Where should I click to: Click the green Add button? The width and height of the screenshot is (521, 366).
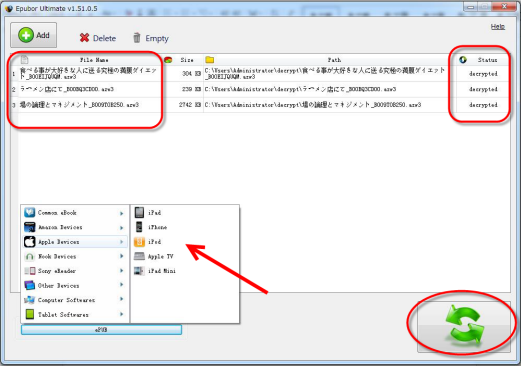(x=33, y=35)
